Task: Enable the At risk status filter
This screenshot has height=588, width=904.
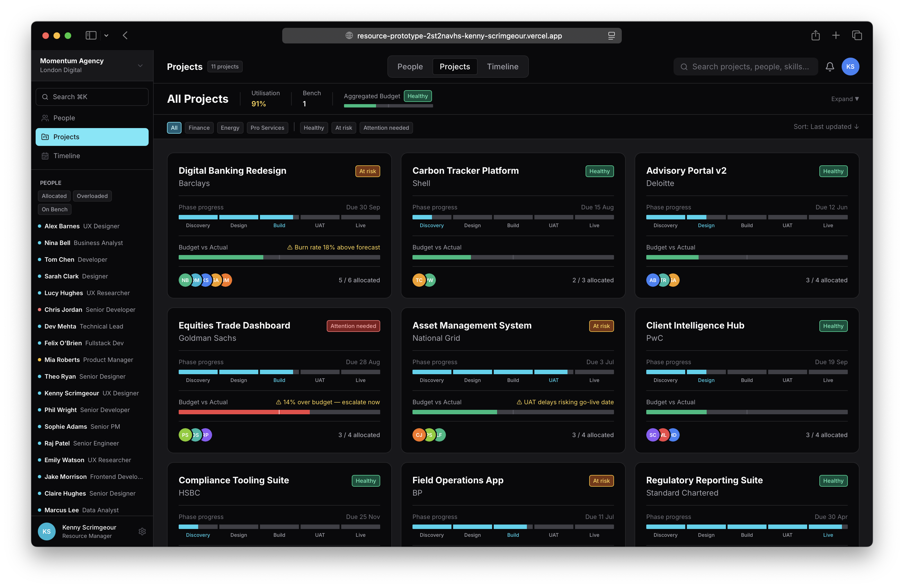Action: (343, 128)
